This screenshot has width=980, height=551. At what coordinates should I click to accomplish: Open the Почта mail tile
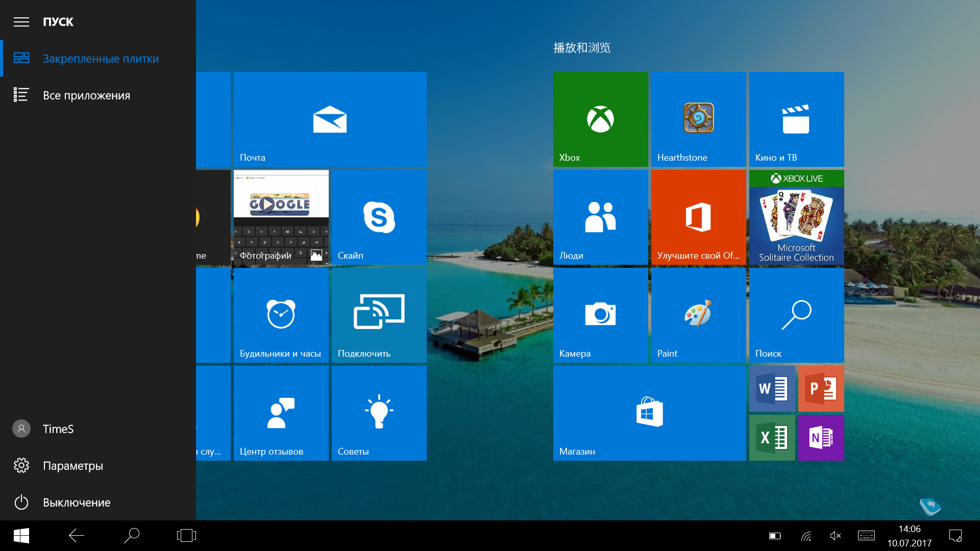coord(330,119)
